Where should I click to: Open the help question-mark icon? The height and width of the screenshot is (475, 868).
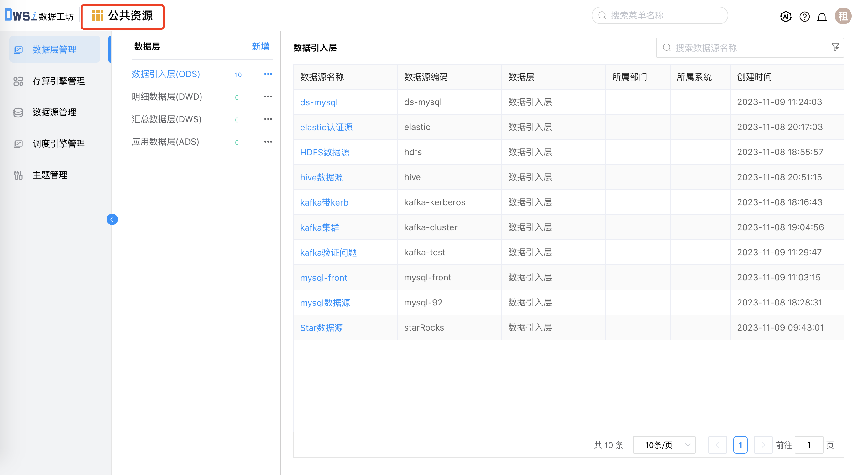coord(805,17)
